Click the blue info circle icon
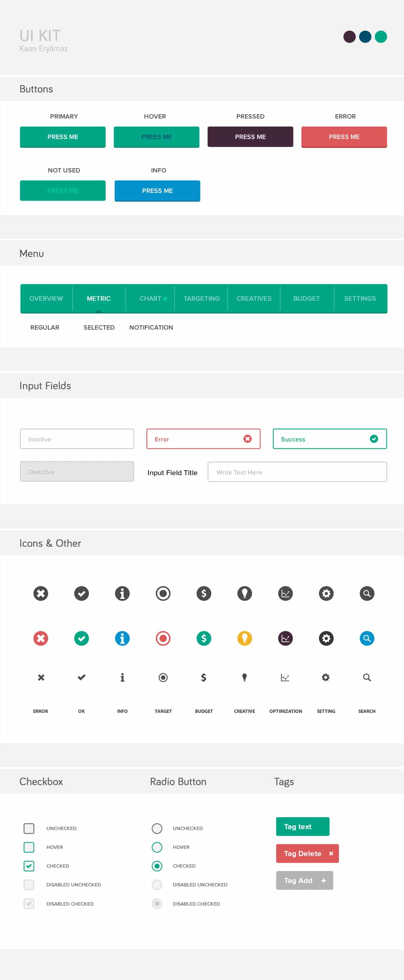 [x=122, y=638]
